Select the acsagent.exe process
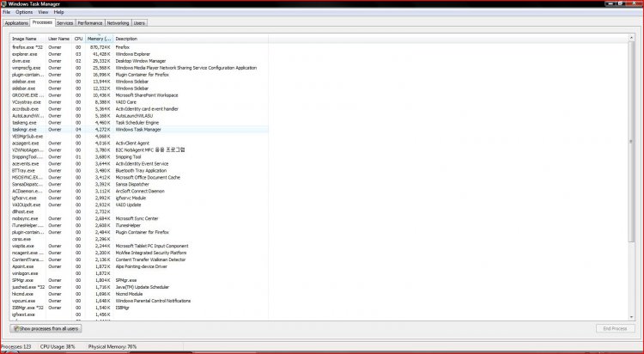This screenshot has height=354, width=644. point(139,143)
